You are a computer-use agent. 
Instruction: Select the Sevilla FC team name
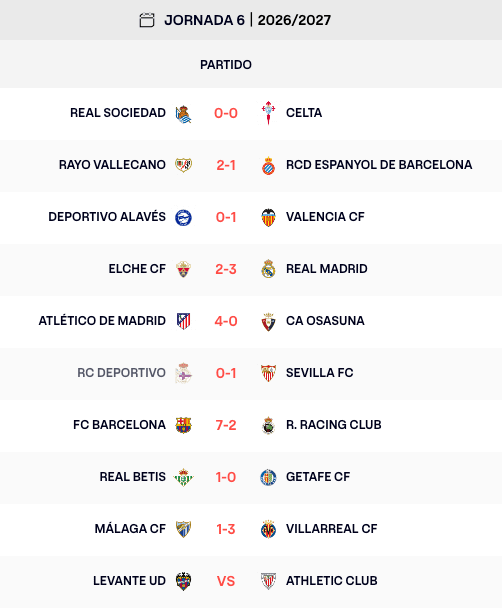[x=319, y=373]
